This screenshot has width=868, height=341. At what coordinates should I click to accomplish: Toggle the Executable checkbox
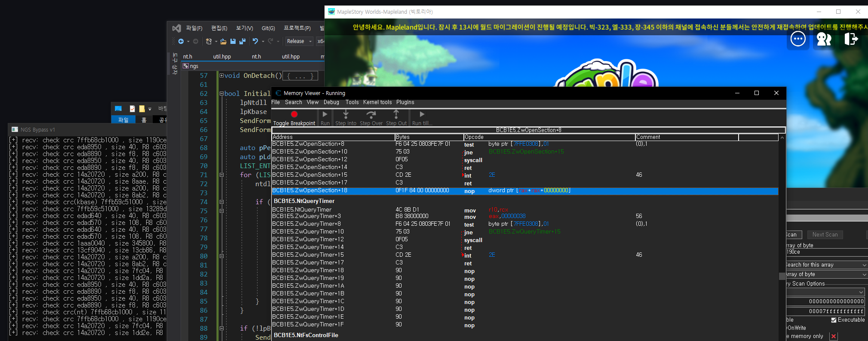point(834,320)
